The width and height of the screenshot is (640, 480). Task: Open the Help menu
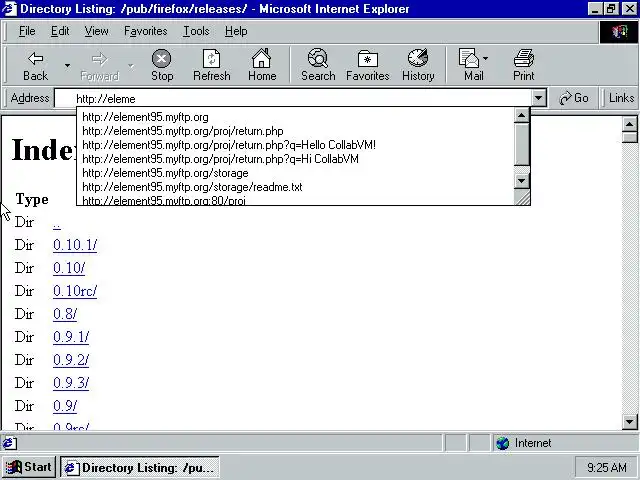pyautogui.click(x=236, y=31)
